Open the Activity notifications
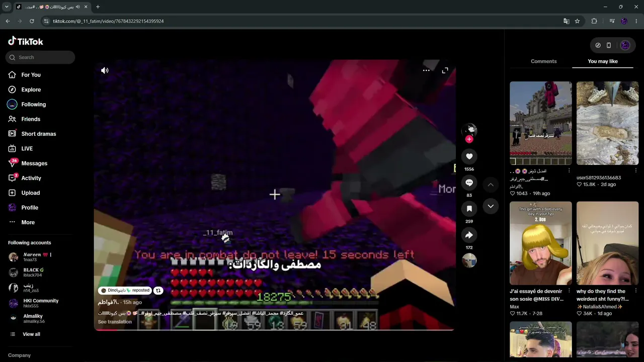 (31, 178)
